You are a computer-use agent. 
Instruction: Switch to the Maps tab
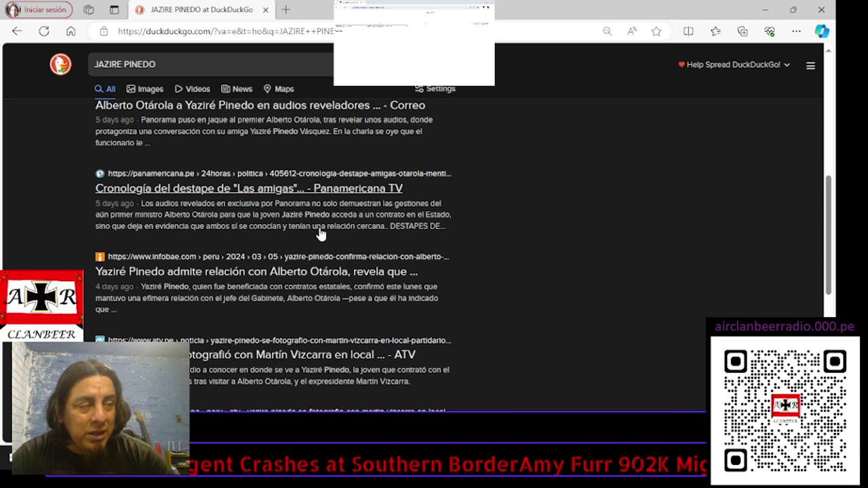tap(279, 89)
